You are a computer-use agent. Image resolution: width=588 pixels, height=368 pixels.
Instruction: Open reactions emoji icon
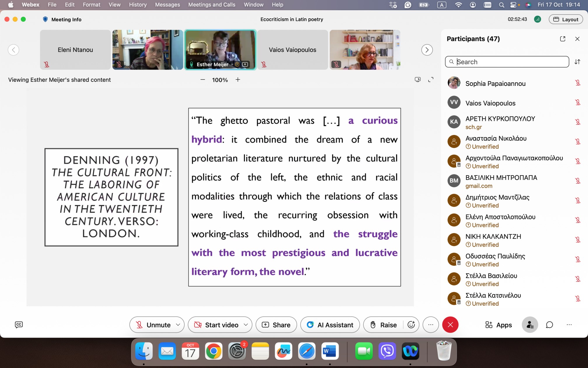(x=411, y=325)
